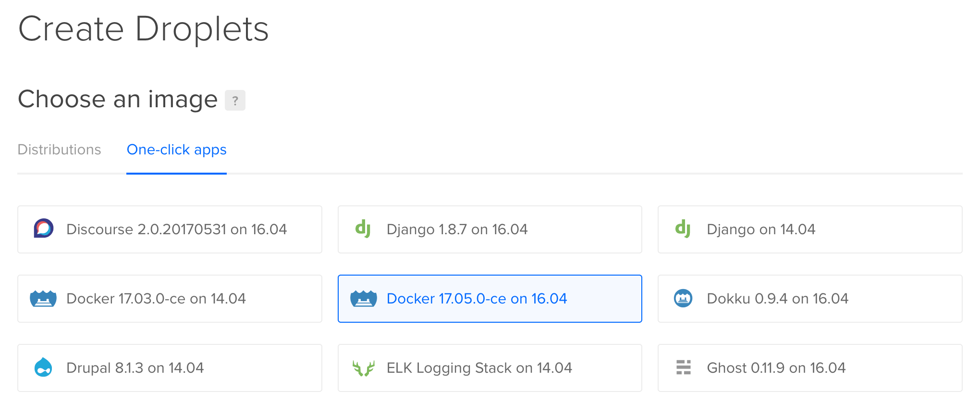The height and width of the screenshot is (404, 980).
Task: Click the Django icon on the 14.04 card
Action: pos(684,229)
